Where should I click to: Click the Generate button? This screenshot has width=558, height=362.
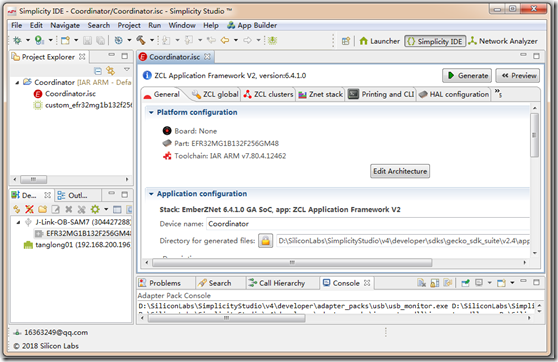click(467, 75)
